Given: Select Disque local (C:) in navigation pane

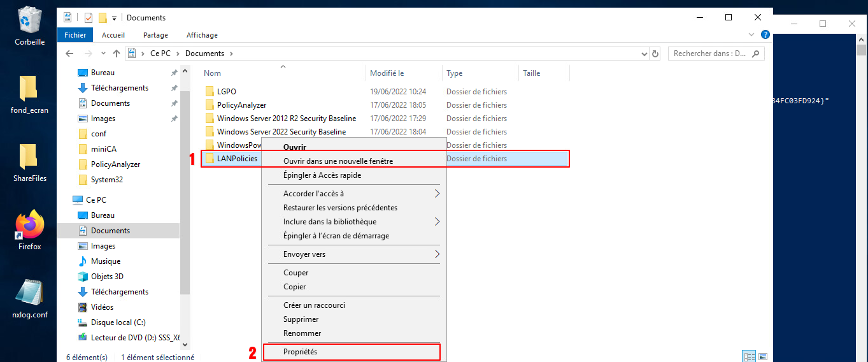Looking at the screenshot, I should [118, 322].
